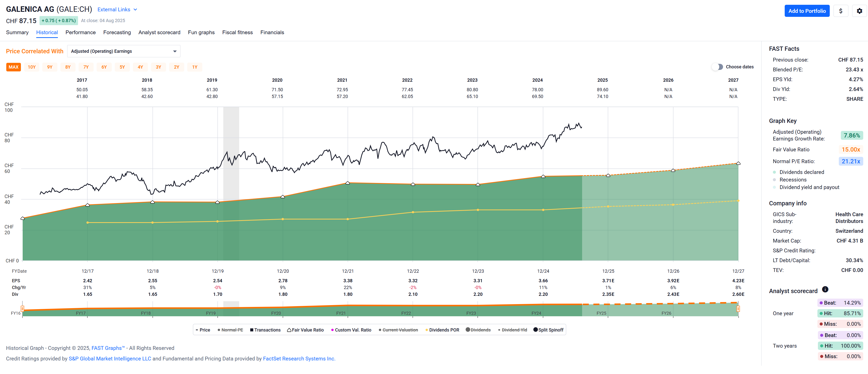Open the Analyst scorecard tab

click(159, 32)
